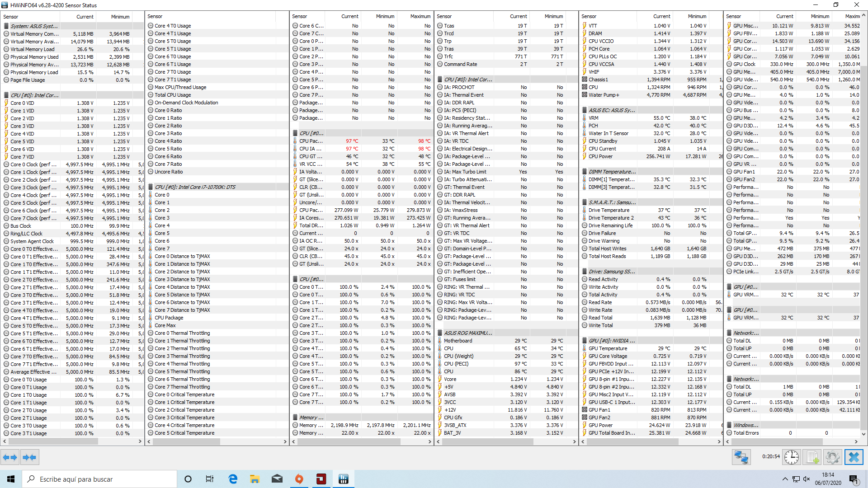Select the Water Pump+ fan row
Image resolution: width=868 pixels, height=488 pixels.
[604, 95]
